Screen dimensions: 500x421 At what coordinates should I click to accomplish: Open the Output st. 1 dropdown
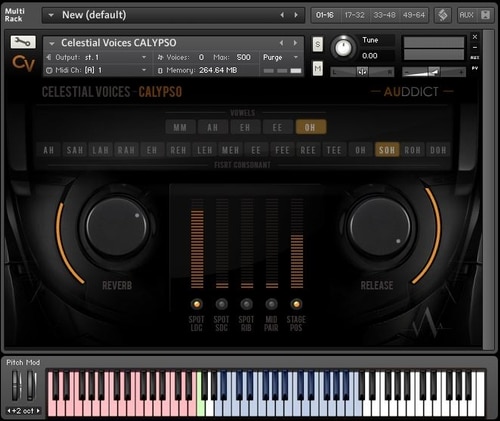click(144, 57)
